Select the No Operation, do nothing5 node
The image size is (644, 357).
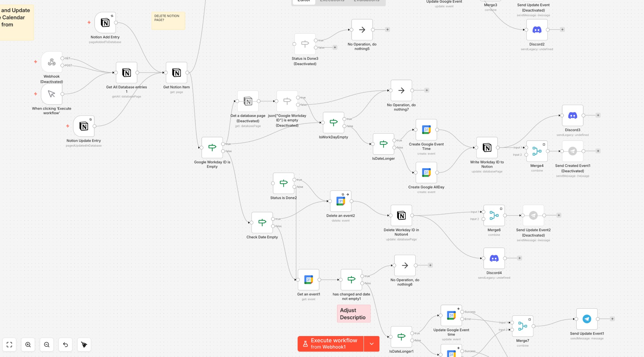[362, 30]
